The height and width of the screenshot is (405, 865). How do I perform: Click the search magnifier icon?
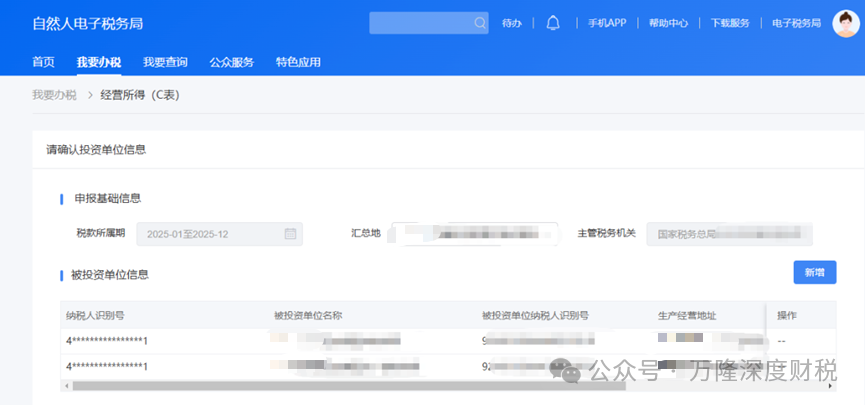(x=479, y=23)
